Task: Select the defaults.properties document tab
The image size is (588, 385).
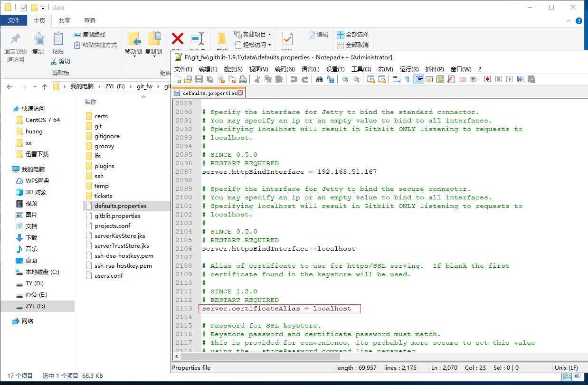Action: [x=209, y=93]
